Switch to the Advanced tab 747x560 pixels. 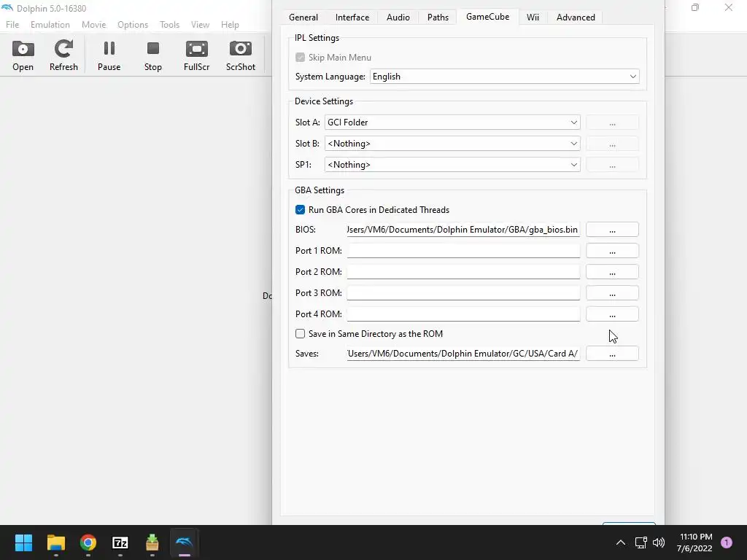tap(576, 17)
